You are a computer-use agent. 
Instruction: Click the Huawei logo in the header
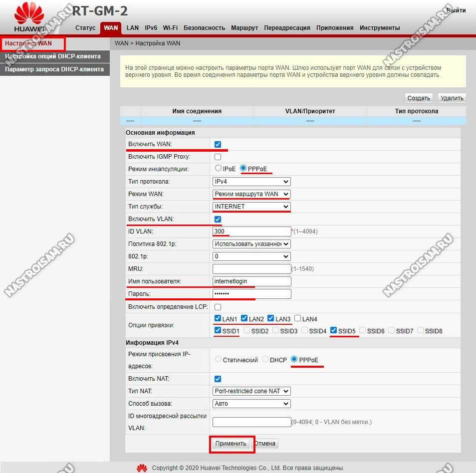click(x=29, y=19)
